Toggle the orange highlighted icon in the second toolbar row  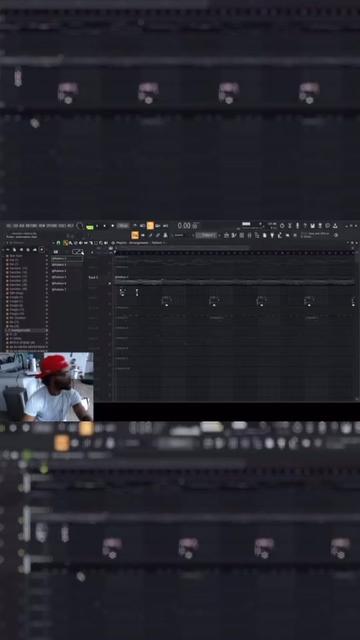135,235
